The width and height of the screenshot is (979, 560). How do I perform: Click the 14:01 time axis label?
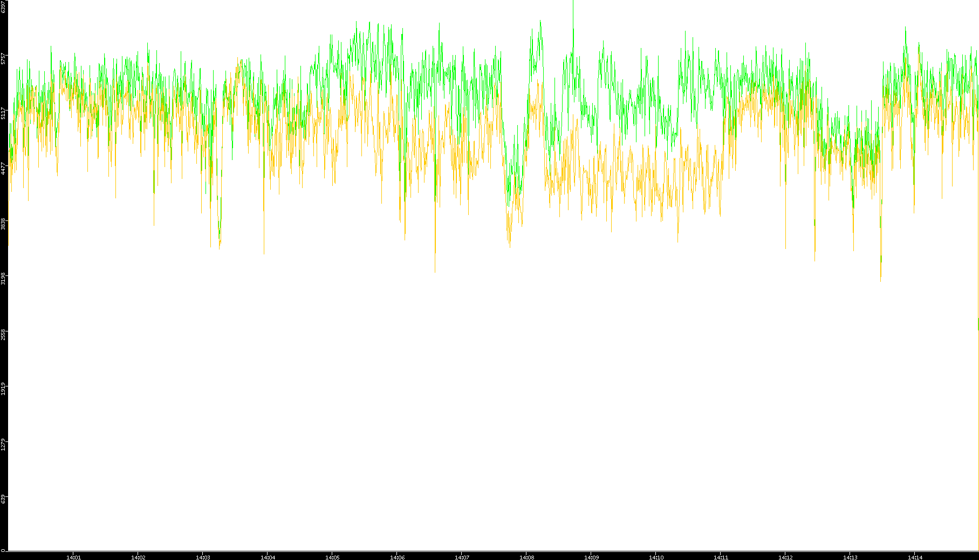pos(73,557)
